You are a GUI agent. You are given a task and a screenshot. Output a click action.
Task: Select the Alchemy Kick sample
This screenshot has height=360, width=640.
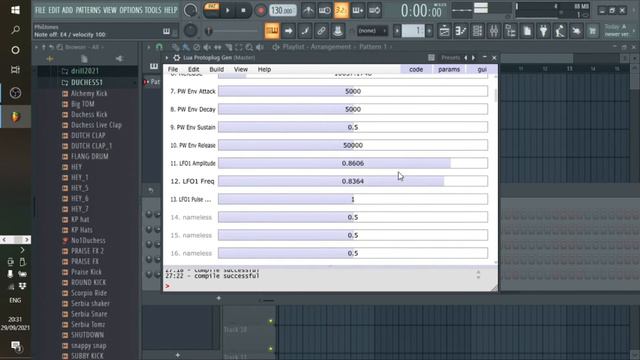coord(89,93)
